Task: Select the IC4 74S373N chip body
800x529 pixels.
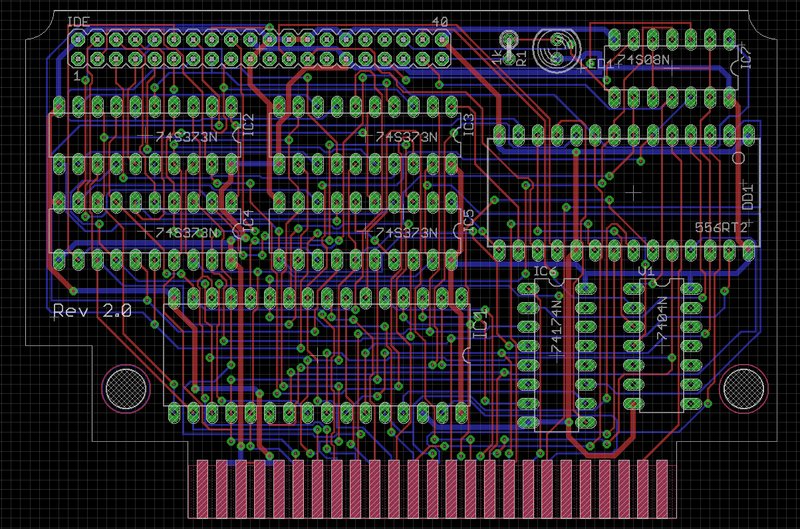Action: click(144, 231)
